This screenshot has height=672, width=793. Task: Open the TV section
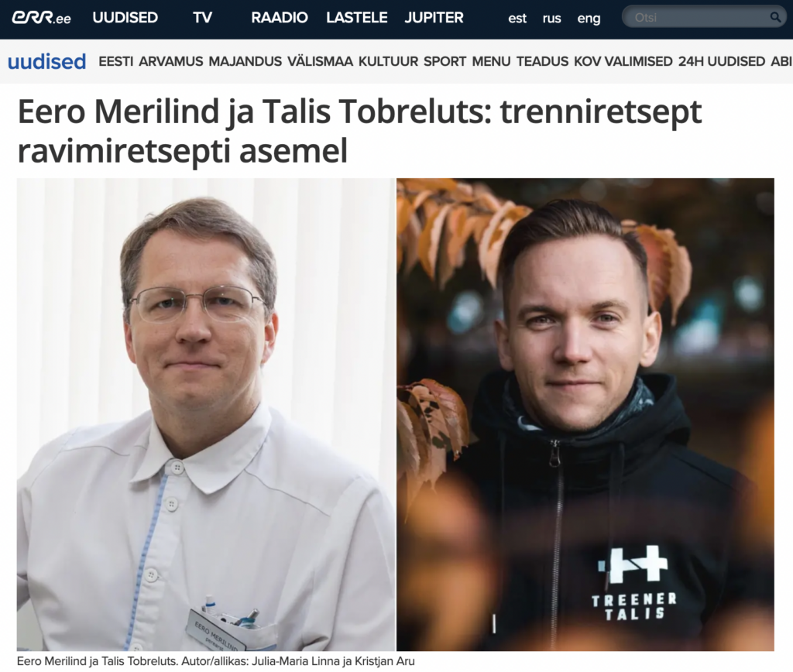point(202,18)
